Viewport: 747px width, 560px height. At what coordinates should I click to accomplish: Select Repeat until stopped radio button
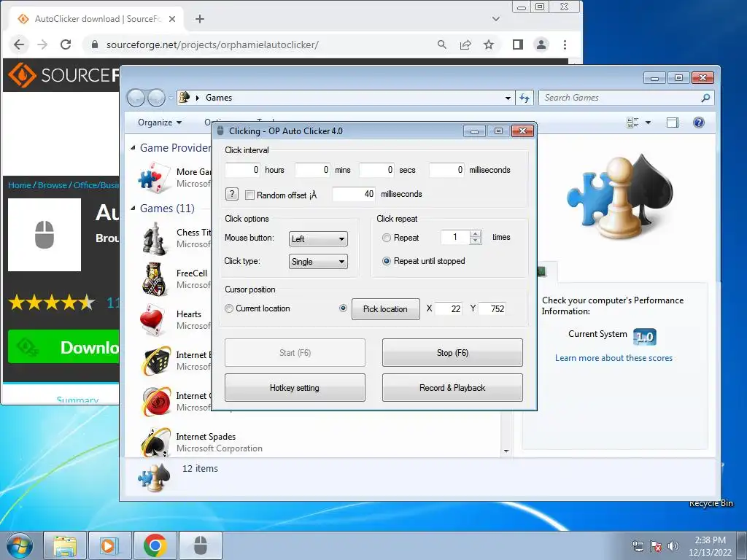387,261
